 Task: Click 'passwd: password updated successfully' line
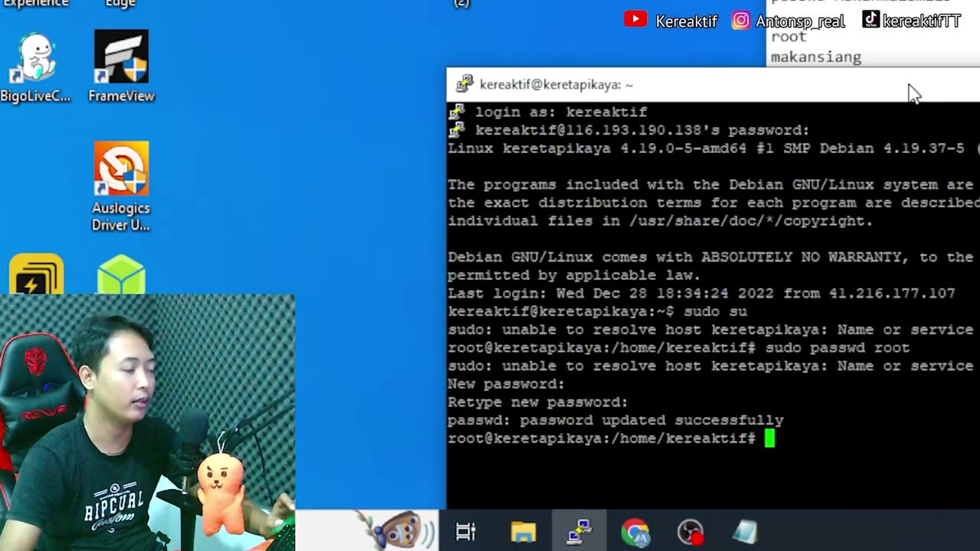pyautogui.click(x=616, y=420)
